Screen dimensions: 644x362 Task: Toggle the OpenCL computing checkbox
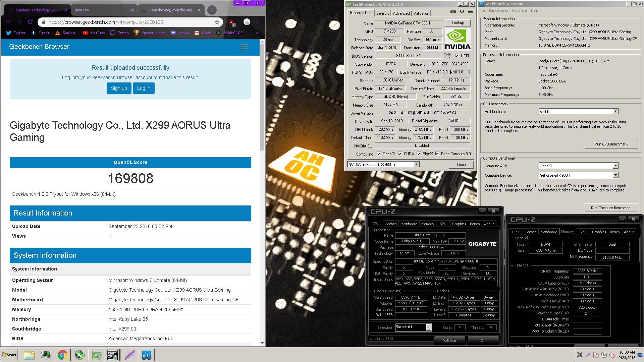coord(379,154)
